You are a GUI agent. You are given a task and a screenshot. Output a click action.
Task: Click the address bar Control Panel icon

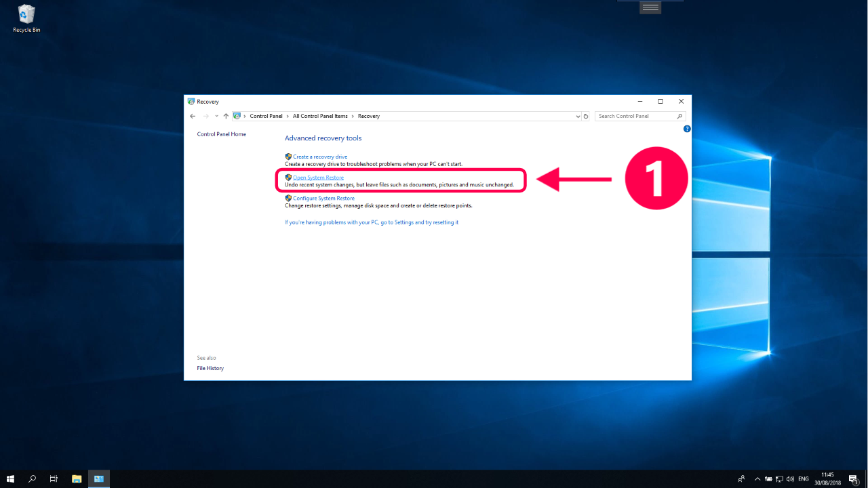click(237, 116)
